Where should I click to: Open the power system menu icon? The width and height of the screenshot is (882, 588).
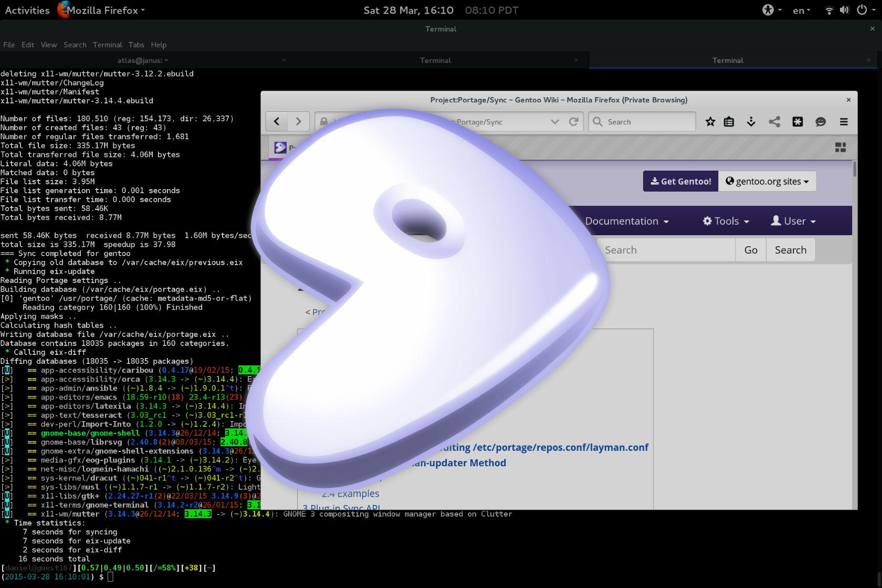coord(865,10)
